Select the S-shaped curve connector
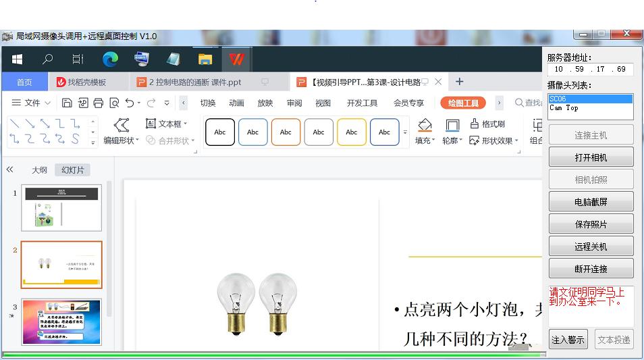The width and height of the screenshot is (644, 360). [x=75, y=139]
